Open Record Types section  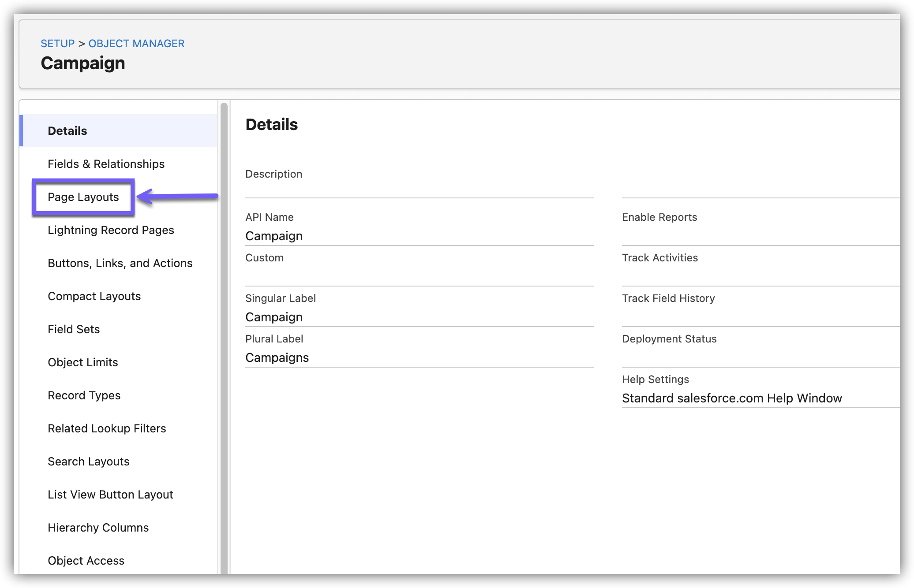click(x=84, y=395)
